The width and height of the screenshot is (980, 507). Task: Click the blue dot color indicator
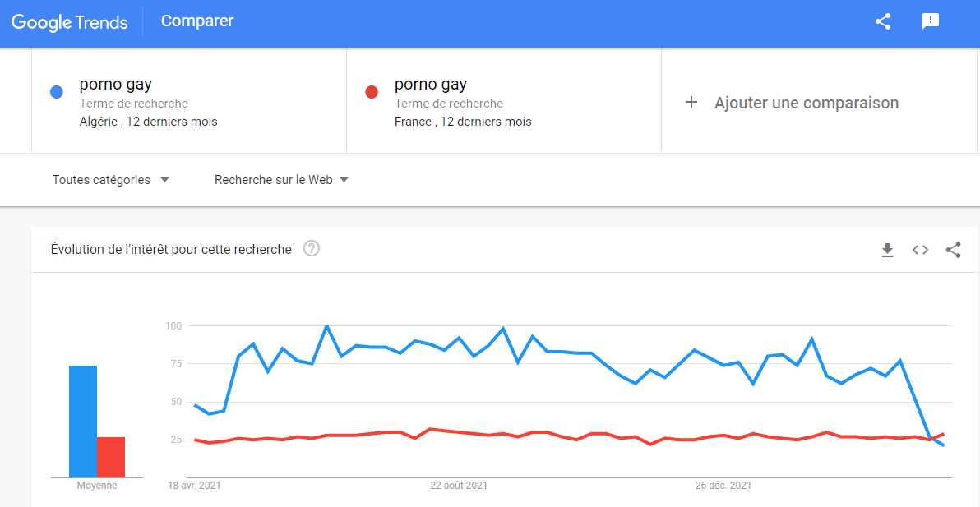(x=56, y=92)
